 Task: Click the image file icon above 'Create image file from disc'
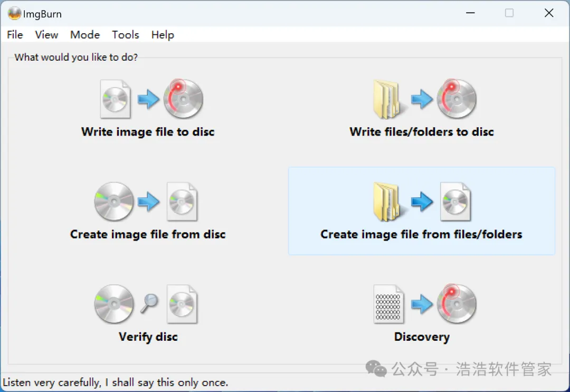click(182, 202)
